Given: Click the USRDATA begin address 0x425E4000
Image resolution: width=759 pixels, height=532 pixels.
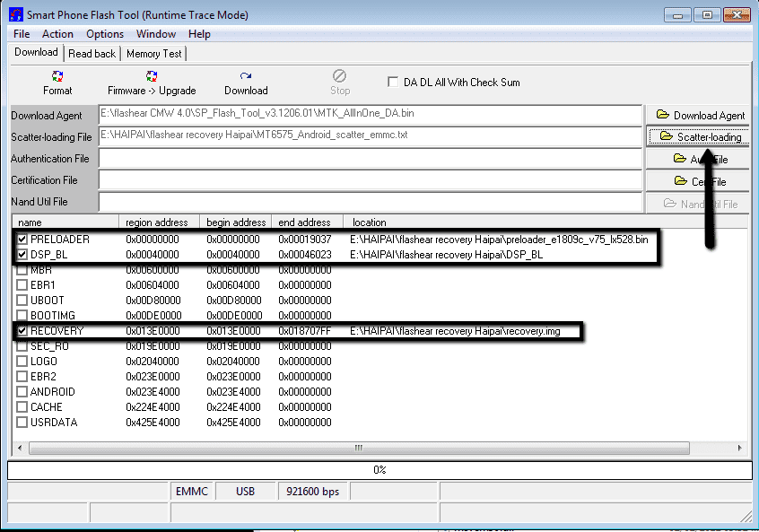Looking at the screenshot, I should point(234,423).
